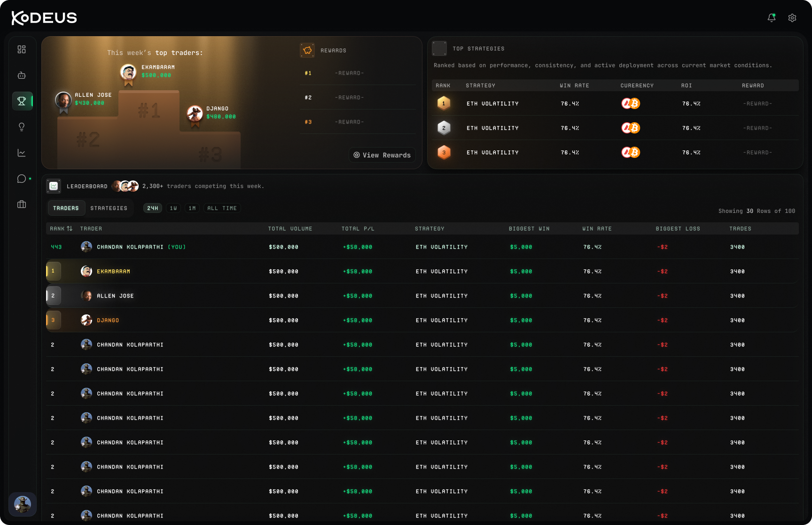This screenshot has width=812, height=525.
Task: Click Django's avatar in leaderboard row
Action: coord(86,320)
